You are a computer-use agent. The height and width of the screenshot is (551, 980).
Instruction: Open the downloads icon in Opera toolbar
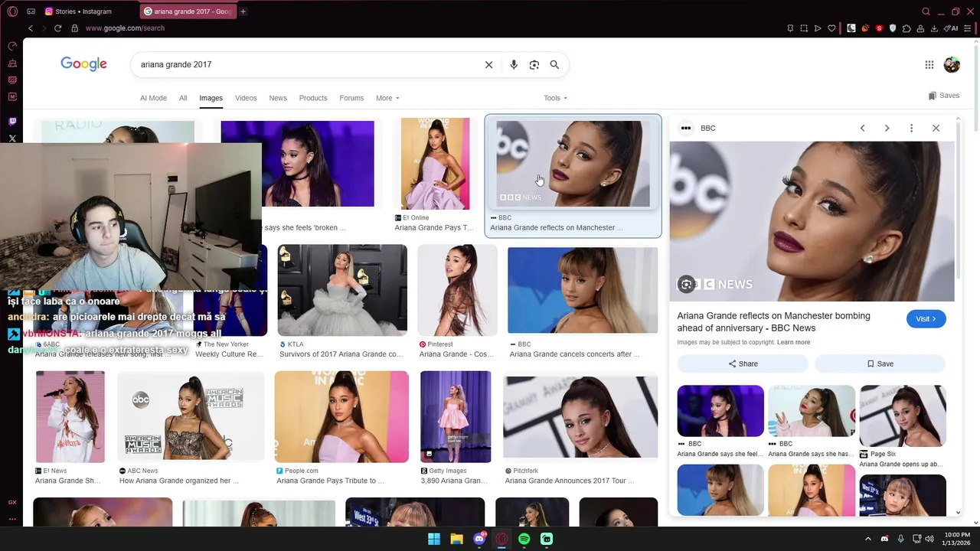(x=934, y=28)
